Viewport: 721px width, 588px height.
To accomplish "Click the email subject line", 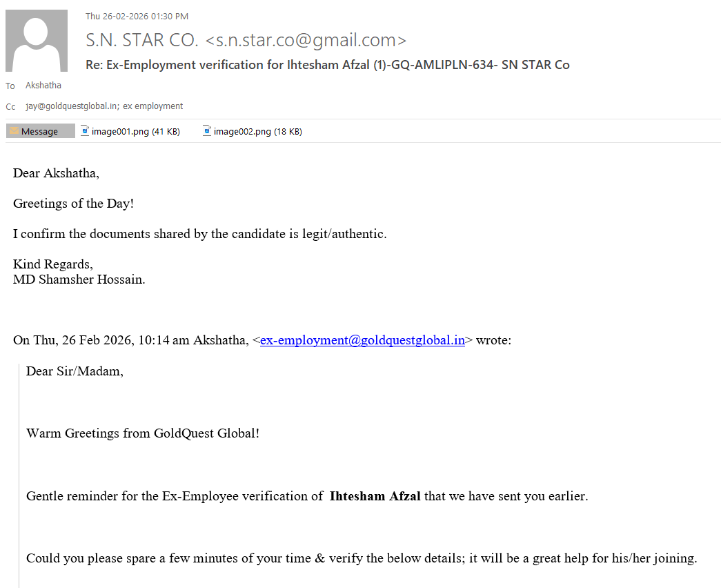I will click(x=328, y=65).
